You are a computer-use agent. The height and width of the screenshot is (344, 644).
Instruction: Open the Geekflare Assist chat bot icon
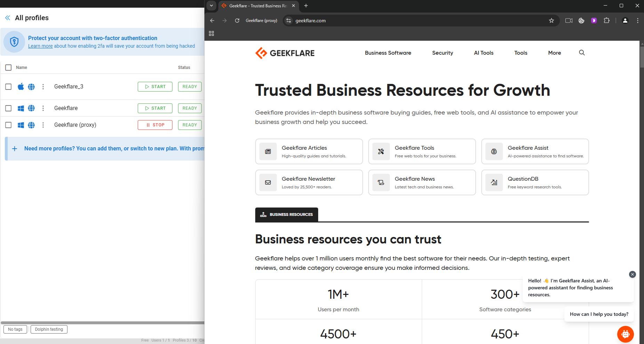(x=625, y=334)
